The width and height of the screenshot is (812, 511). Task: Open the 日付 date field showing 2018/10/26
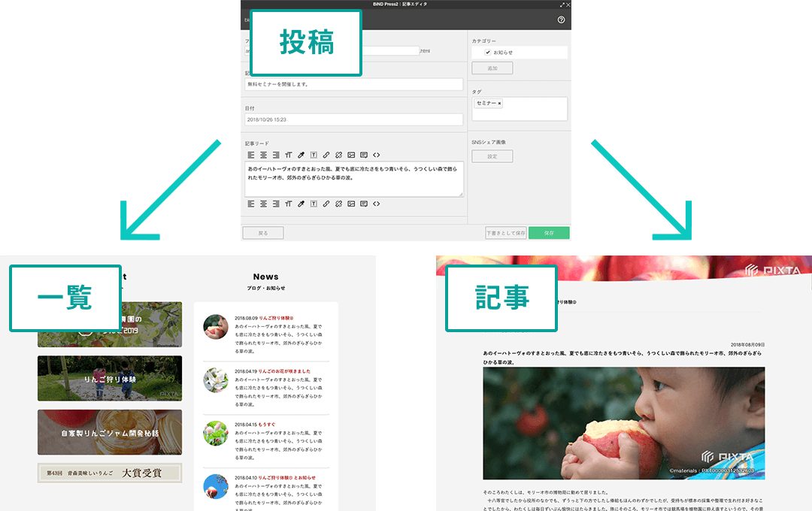pos(354,119)
